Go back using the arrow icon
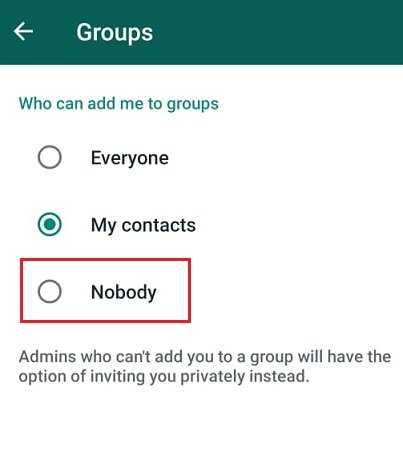This screenshot has width=403, height=463. 23,31
